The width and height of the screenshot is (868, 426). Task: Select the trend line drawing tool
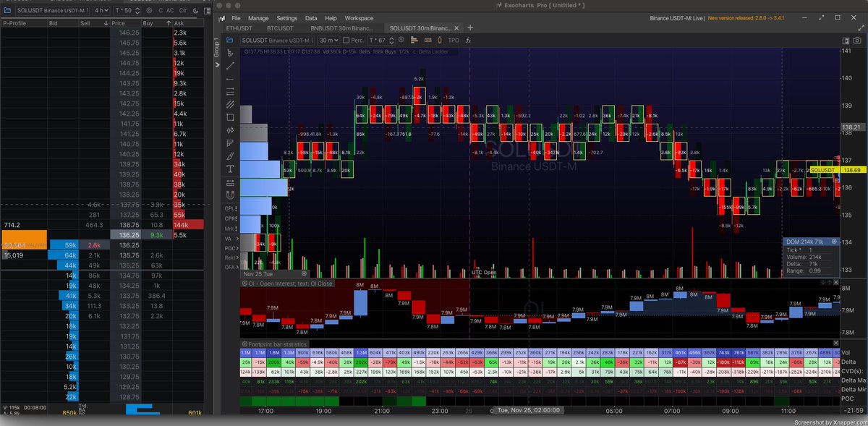[230, 66]
